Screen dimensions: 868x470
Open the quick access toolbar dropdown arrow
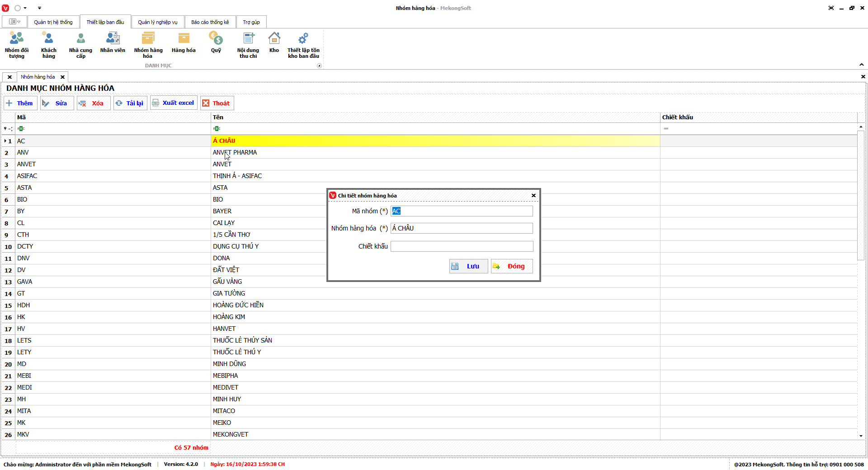[39, 8]
